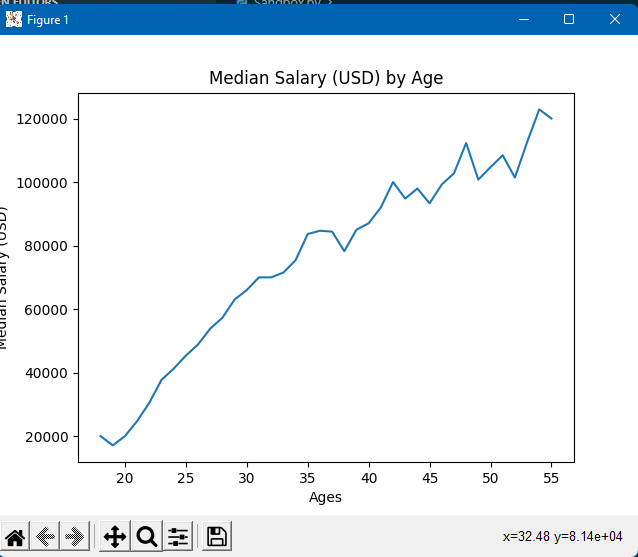Click the x-axis tick label 25

(186, 478)
